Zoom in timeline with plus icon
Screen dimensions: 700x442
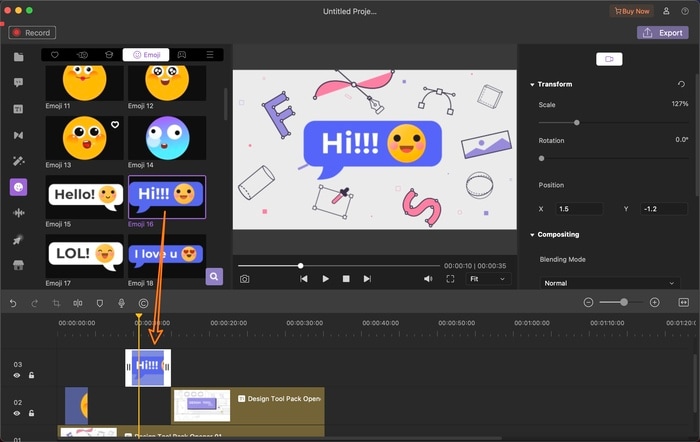pyautogui.click(x=654, y=303)
